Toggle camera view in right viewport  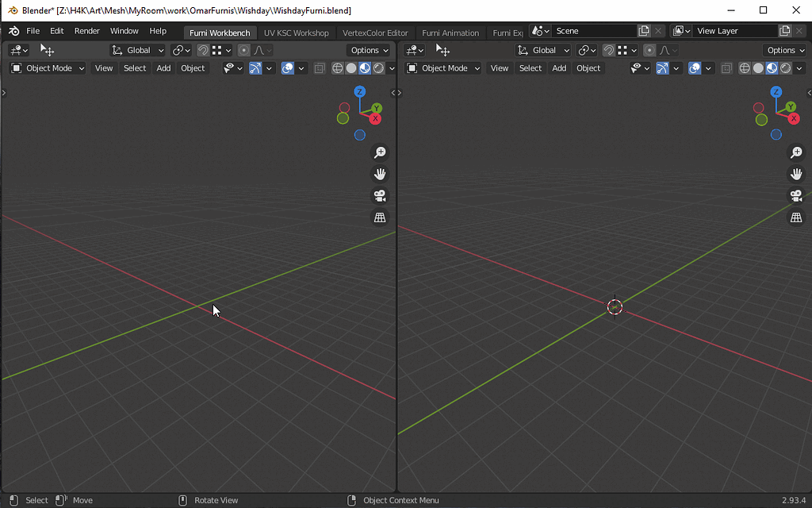[796, 196]
